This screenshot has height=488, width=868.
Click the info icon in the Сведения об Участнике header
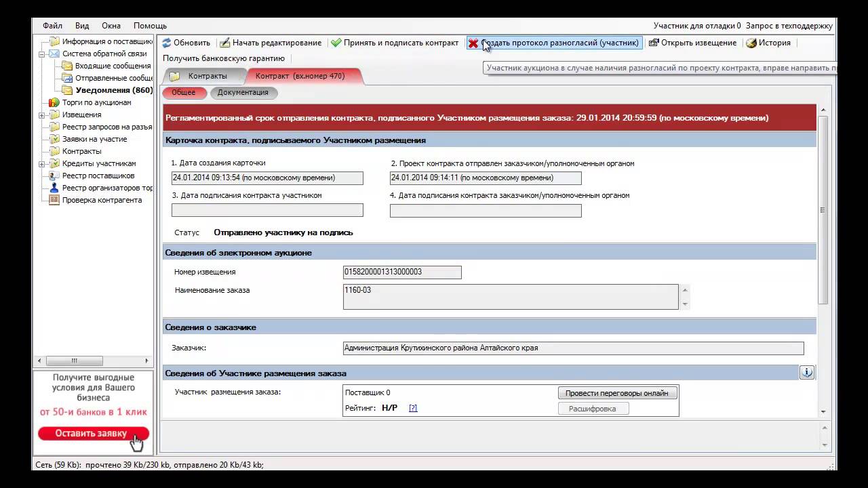[x=806, y=372]
